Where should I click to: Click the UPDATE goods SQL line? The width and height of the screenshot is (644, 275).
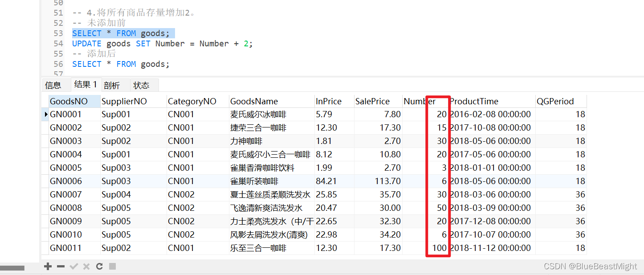point(163,44)
